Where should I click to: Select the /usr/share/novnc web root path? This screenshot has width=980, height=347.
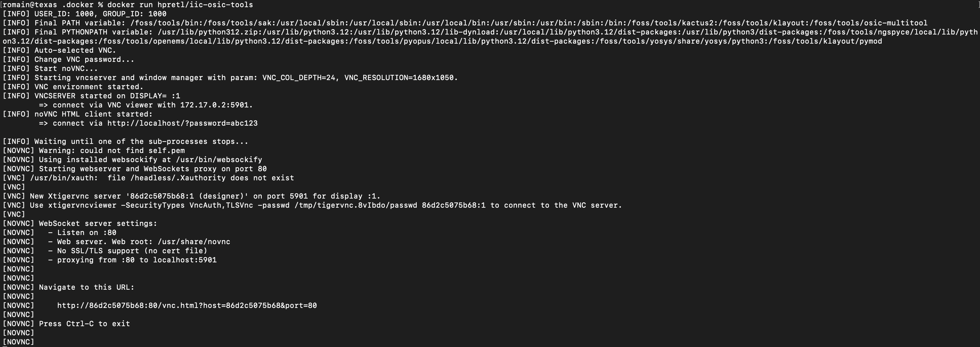point(194,242)
